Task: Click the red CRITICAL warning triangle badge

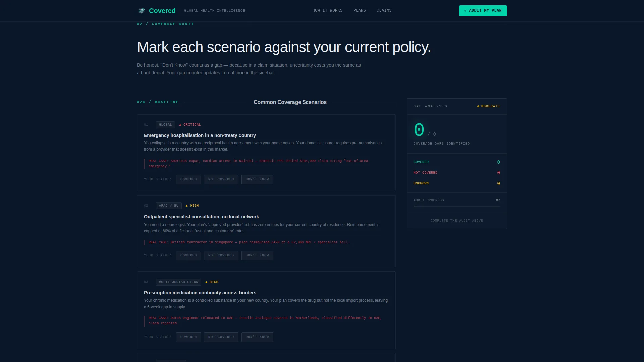Action: pos(190,125)
